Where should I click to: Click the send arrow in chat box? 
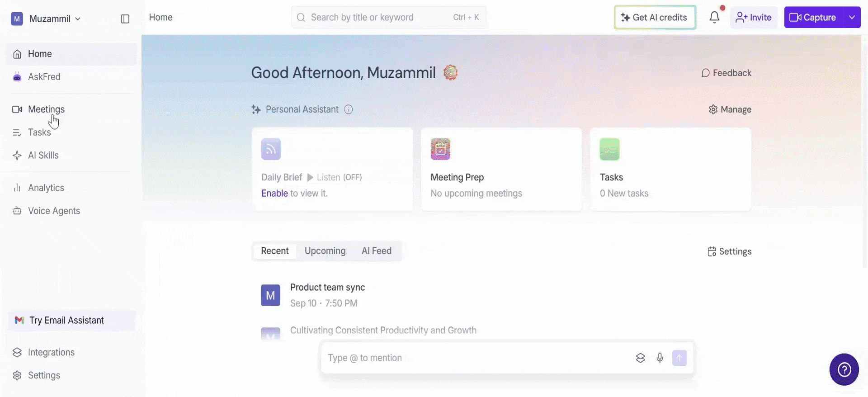coord(679,358)
